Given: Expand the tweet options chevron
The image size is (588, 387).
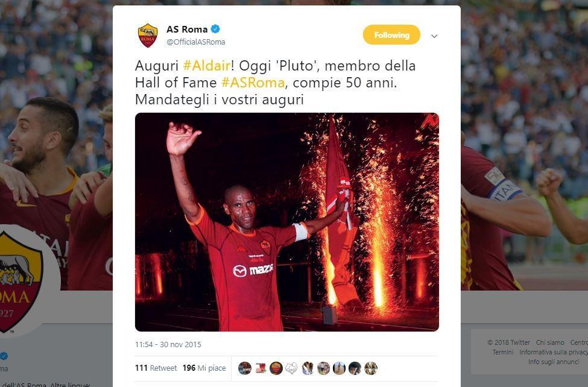Looking at the screenshot, I should click(x=434, y=36).
